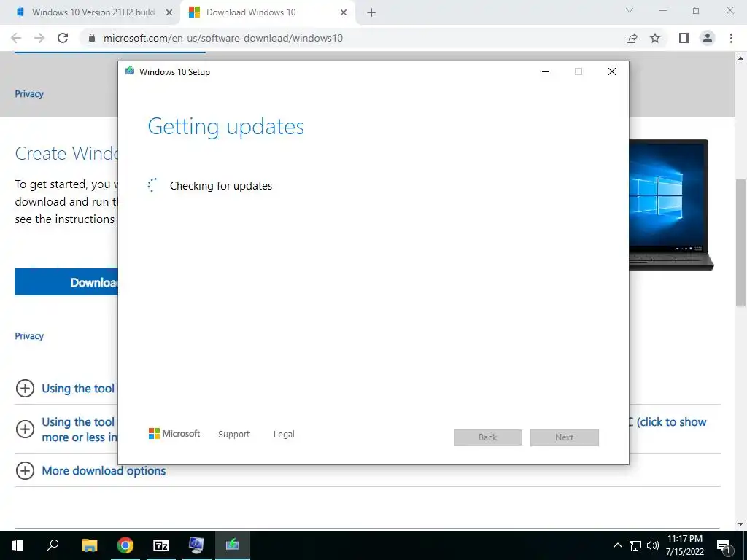This screenshot has width=747, height=560.
Task: Open the Windows Start menu
Action: (x=18, y=545)
